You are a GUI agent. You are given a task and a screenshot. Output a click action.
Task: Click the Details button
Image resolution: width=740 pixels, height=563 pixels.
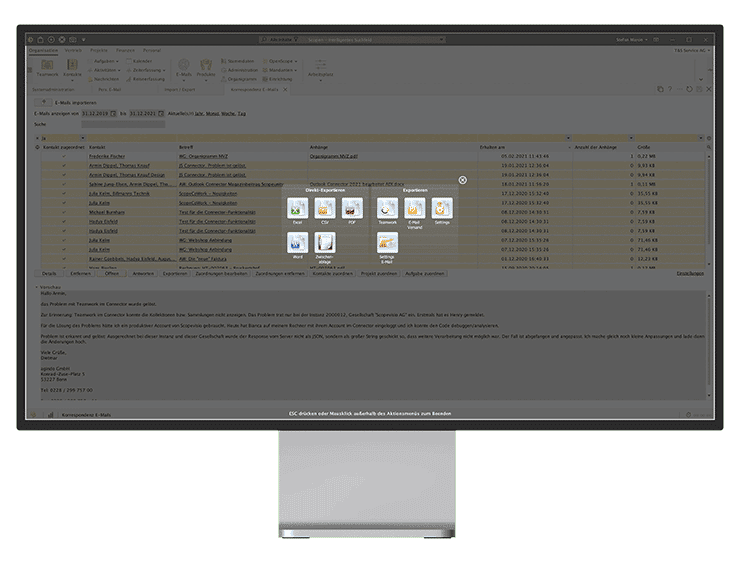(x=49, y=274)
